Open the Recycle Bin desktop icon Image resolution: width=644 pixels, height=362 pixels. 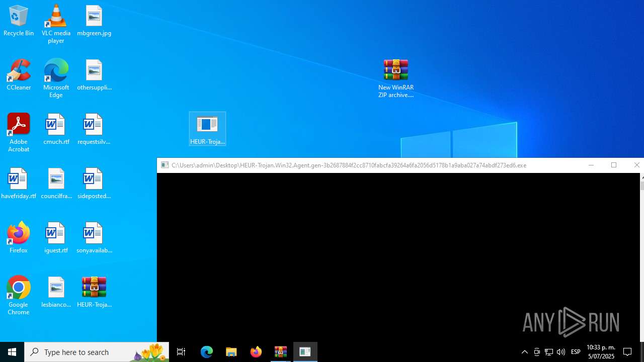19,21
